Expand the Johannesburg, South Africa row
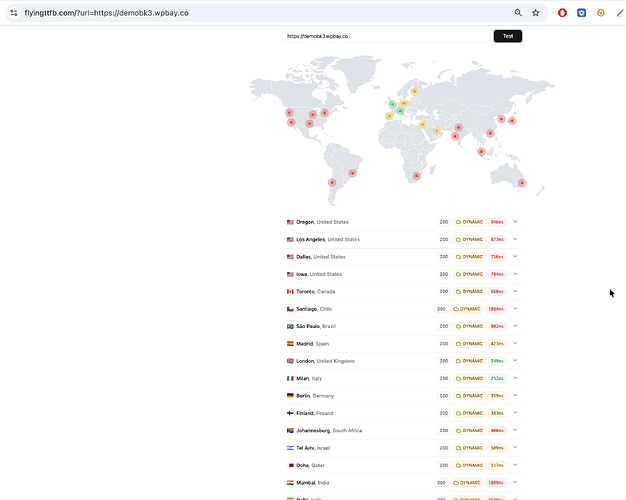Image resolution: width=626 pixels, height=500 pixels. 515,430
